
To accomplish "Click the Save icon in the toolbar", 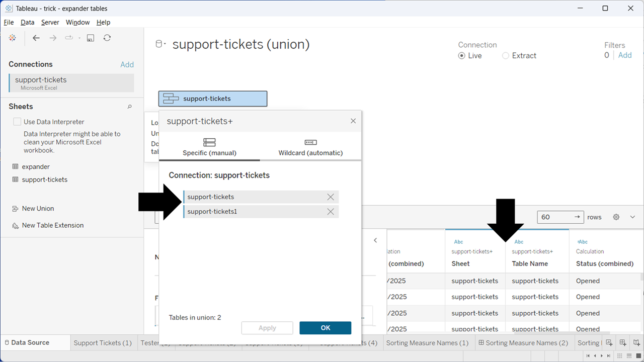I will (x=91, y=38).
